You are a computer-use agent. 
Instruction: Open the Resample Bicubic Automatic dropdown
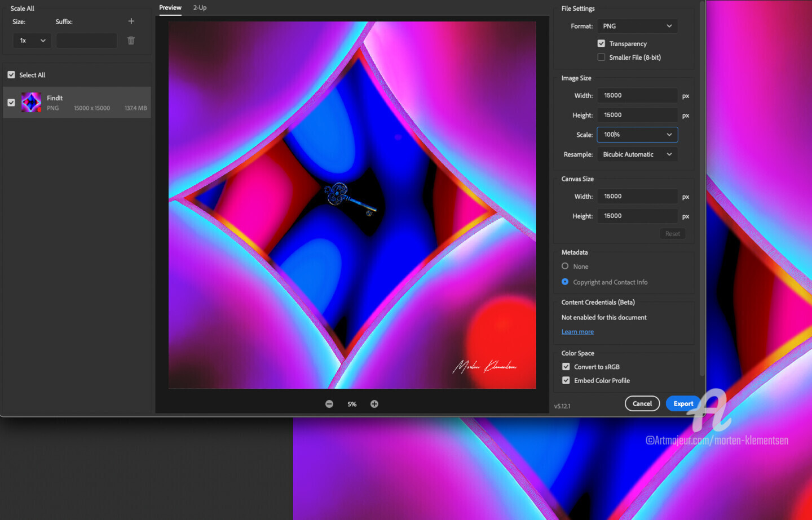pyautogui.click(x=637, y=154)
